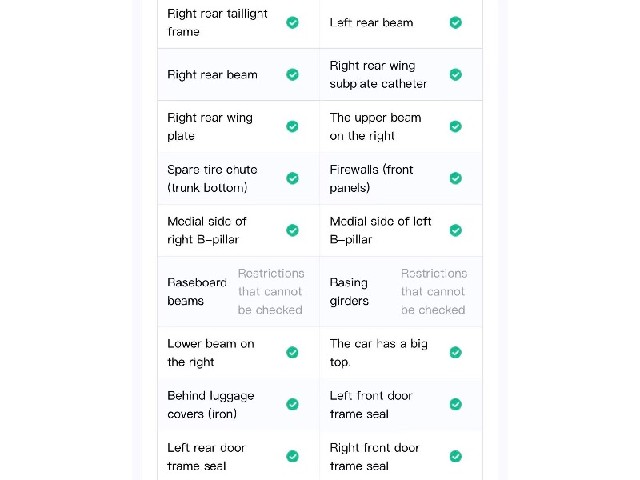Click 'Restrictions that cannot be checked' beside Basing girders
Viewport: 640px width, 480px height.
click(x=434, y=291)
